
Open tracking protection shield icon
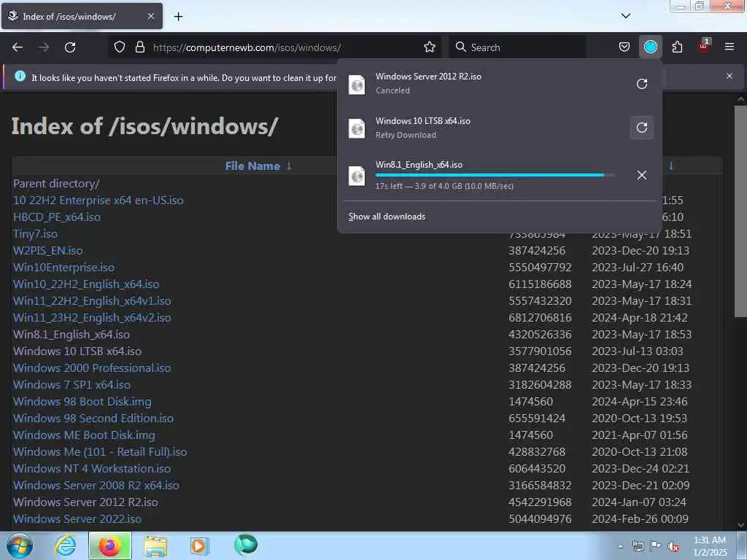pos(120,47)
